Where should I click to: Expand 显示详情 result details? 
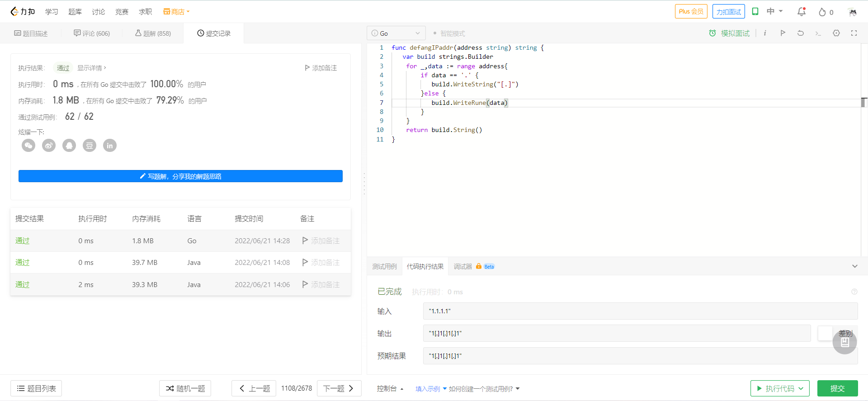[92, 68]
